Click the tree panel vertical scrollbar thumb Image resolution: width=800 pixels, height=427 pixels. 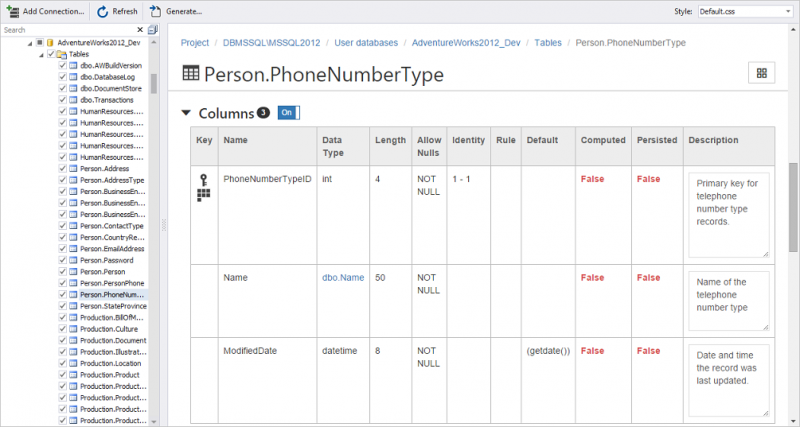154,84
